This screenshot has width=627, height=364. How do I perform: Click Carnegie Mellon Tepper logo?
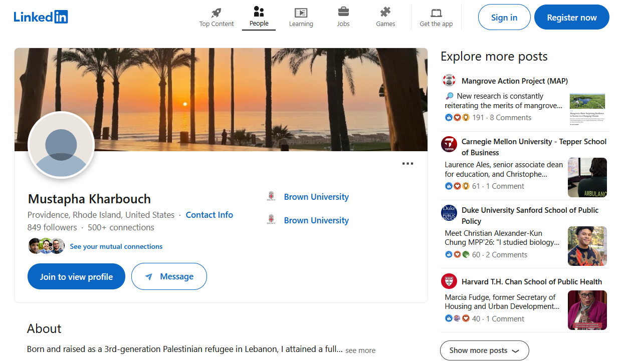point(449,144)
